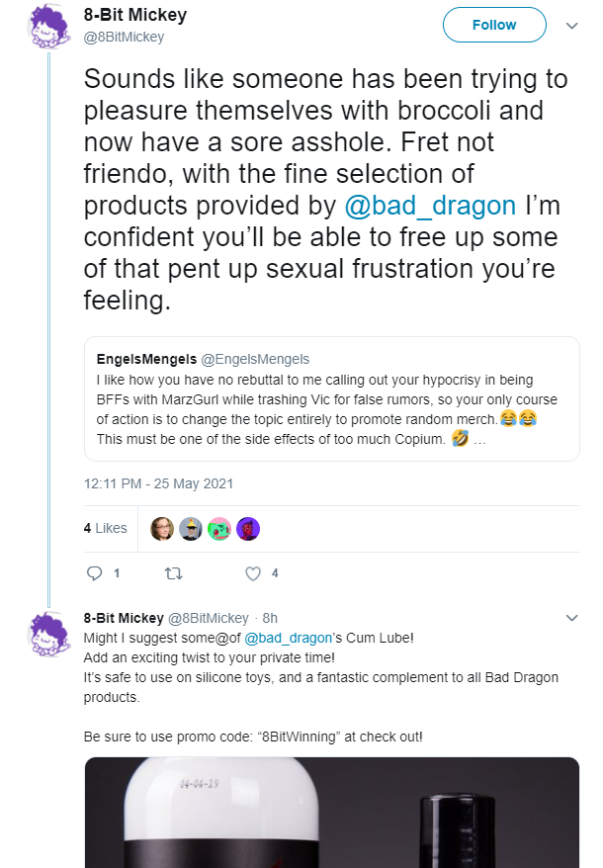The width and height of the screenshot is (603, 868).
Task: Open the @bad_dragon mention in reply tweet
Action: (288, 638)
